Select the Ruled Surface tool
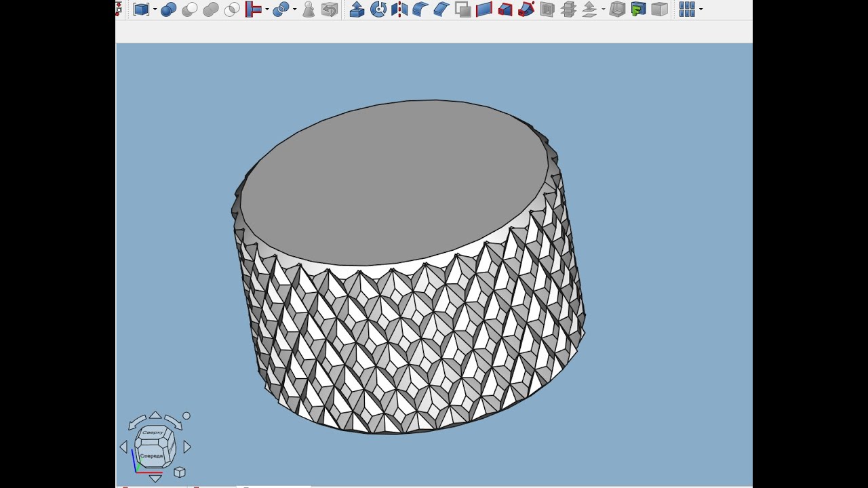The image size is (868, 488). (x=484, y=9)
